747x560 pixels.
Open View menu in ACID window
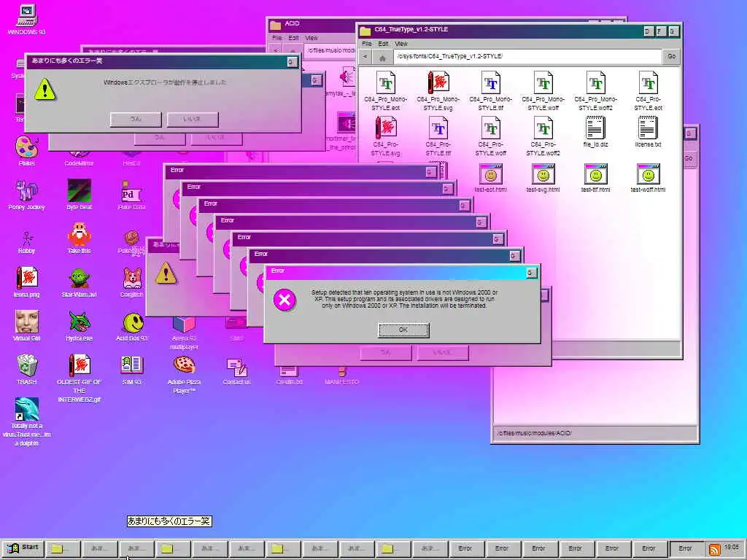click(x=311, y=38)
